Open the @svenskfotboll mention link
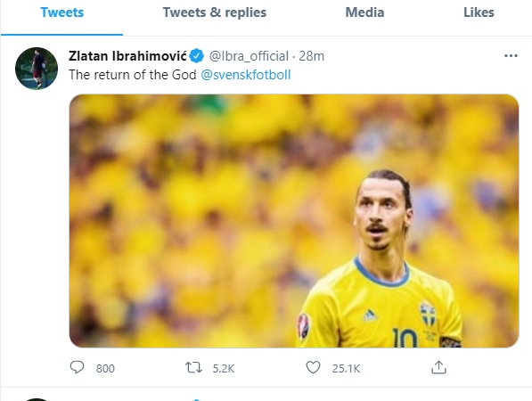This screenshot has width=532, height=401. [x=246, y=75]
